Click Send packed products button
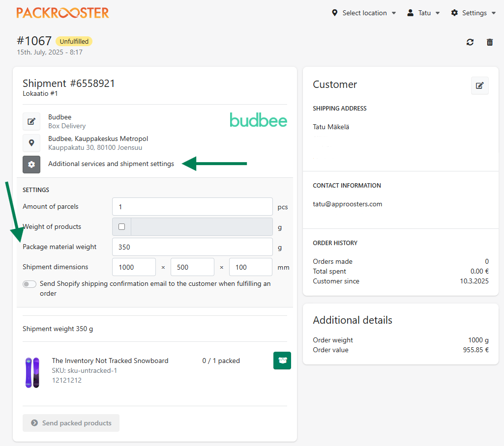 tap(71, 423)
